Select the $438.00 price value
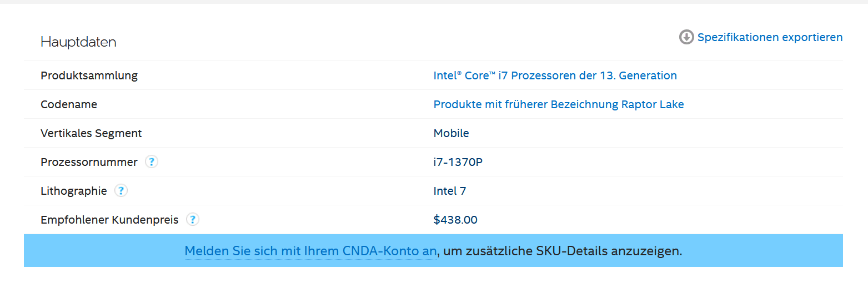The height and width of the screenshot is (283, 868). coord(455,220)
